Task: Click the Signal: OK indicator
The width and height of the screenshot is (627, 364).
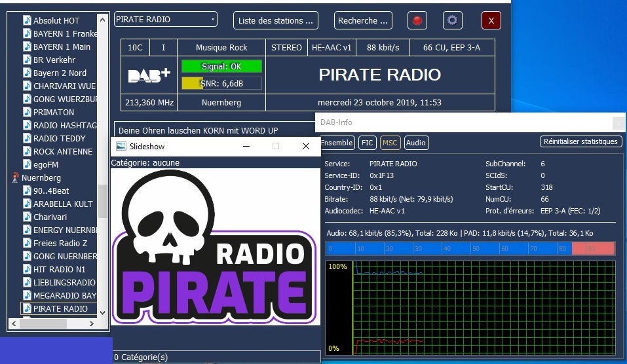Action: click(221, 66)
